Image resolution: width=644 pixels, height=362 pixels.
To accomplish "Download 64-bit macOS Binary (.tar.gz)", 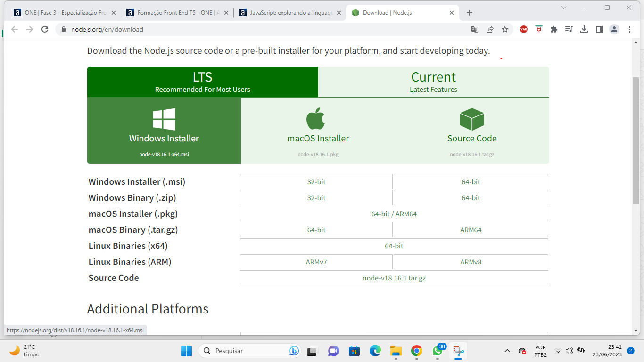I will (x=316, y=230).
